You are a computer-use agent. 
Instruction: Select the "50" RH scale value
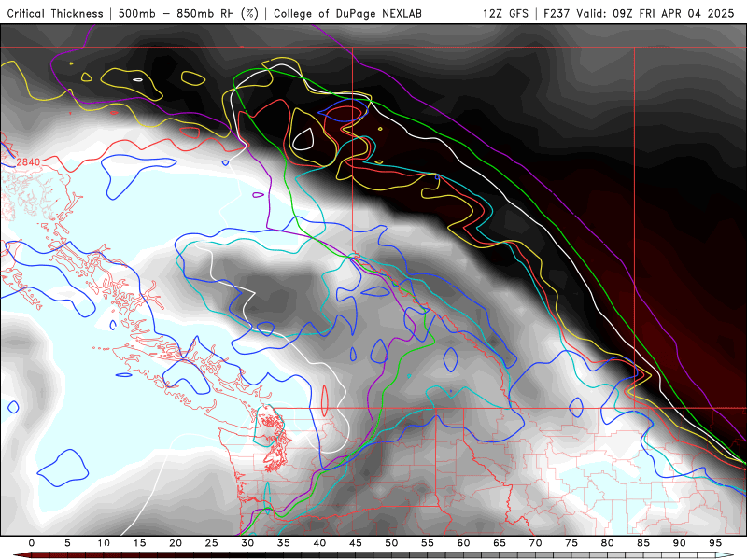click(391, 543)
